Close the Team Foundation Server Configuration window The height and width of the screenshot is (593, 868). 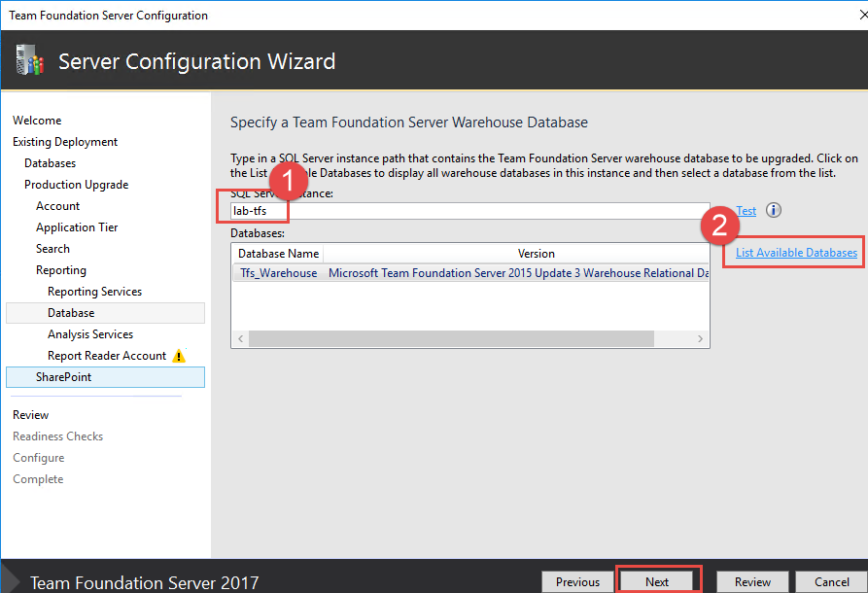(x=863, y=15)
